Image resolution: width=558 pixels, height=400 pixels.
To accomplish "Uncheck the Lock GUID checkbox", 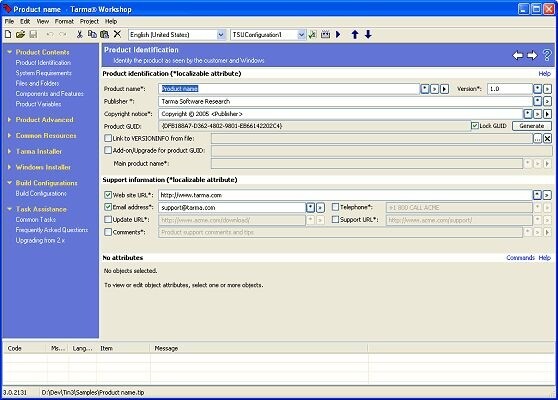I will coord(474,126).
